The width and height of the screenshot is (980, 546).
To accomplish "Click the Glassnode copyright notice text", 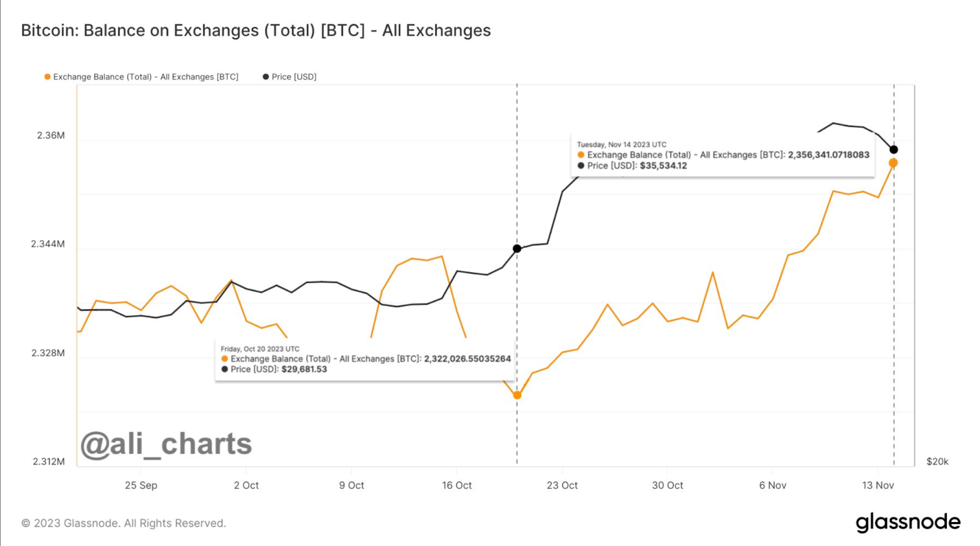I will pyautogui.click(x=124, y=523).
